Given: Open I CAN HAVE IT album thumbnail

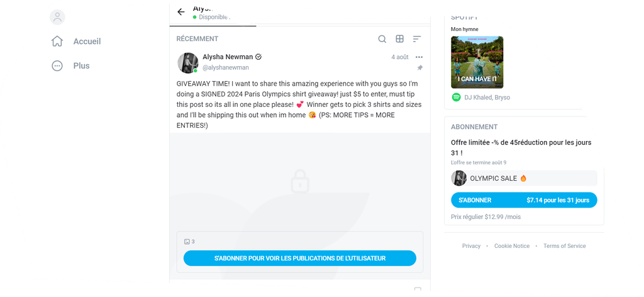Looking at the screenshot, I should [x=477, y=62].
